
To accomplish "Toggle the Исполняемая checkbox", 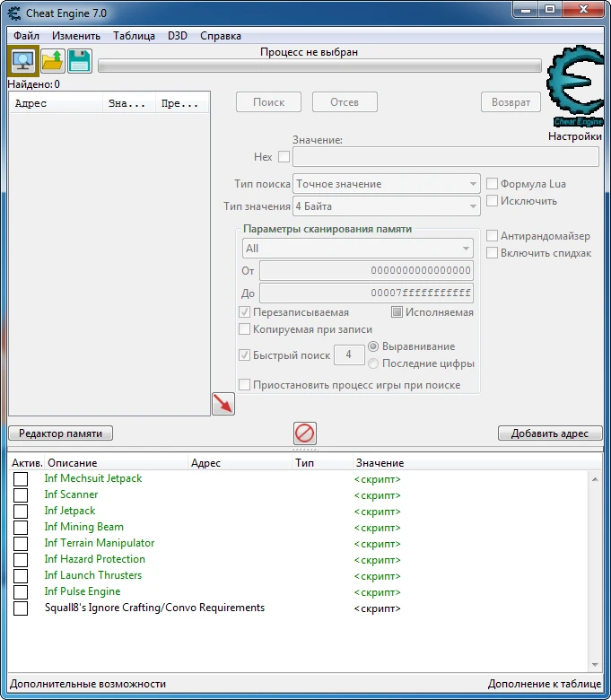I will (x=397, y=311).
